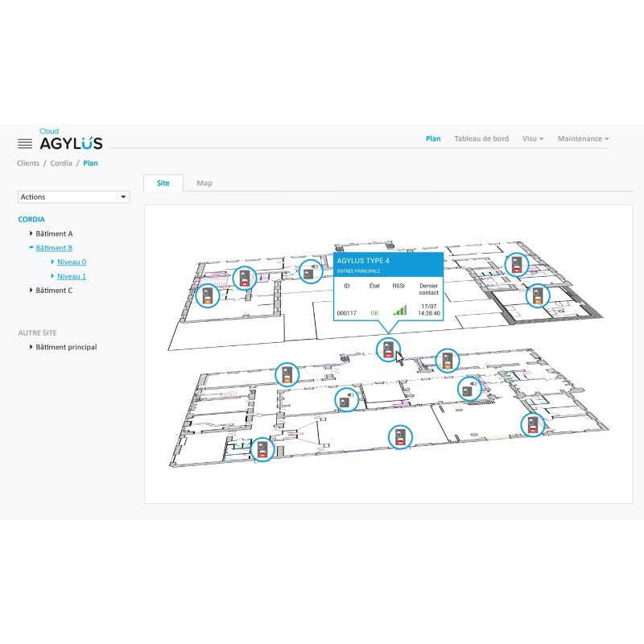This screenshot has width=644, height=644.
Task: Expand the Bâtiment A tree node
Action: pyautogui.click(x=32, y=233)
